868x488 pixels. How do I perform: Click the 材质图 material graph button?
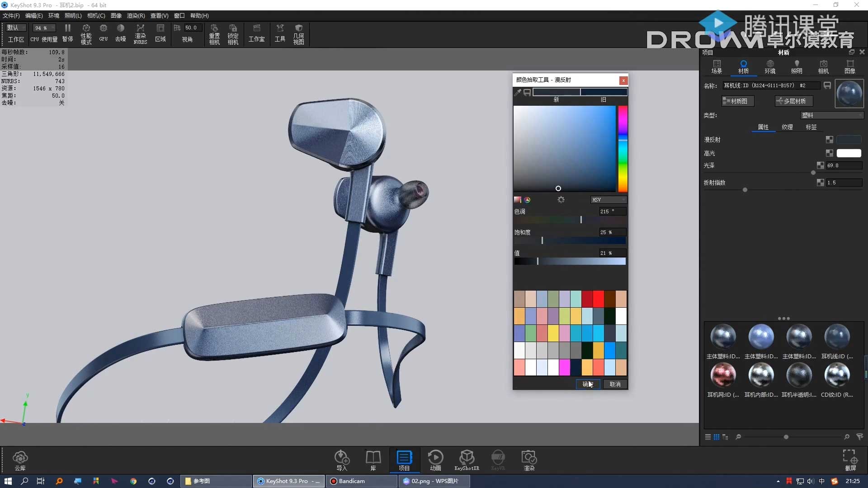coord(738,101)
